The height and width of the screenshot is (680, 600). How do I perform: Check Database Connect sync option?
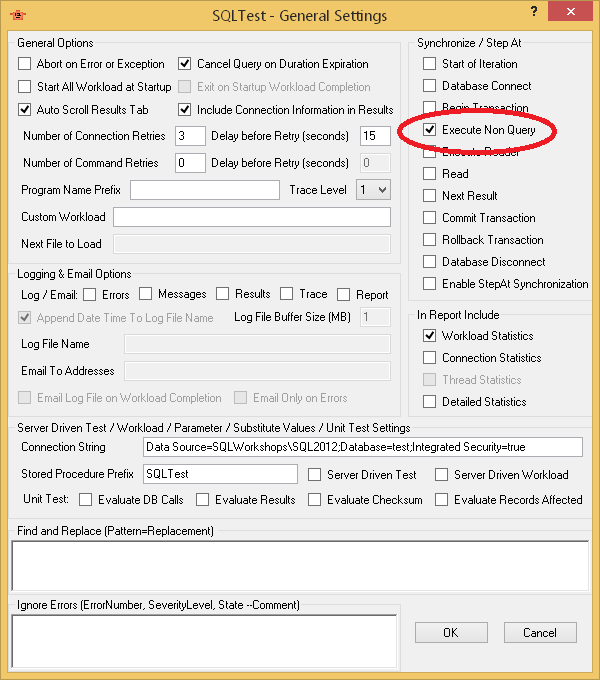coord(430,85)
